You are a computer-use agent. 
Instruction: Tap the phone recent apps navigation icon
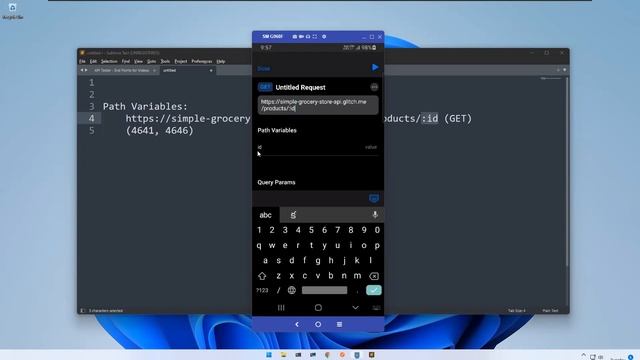[x=281, y=307]
